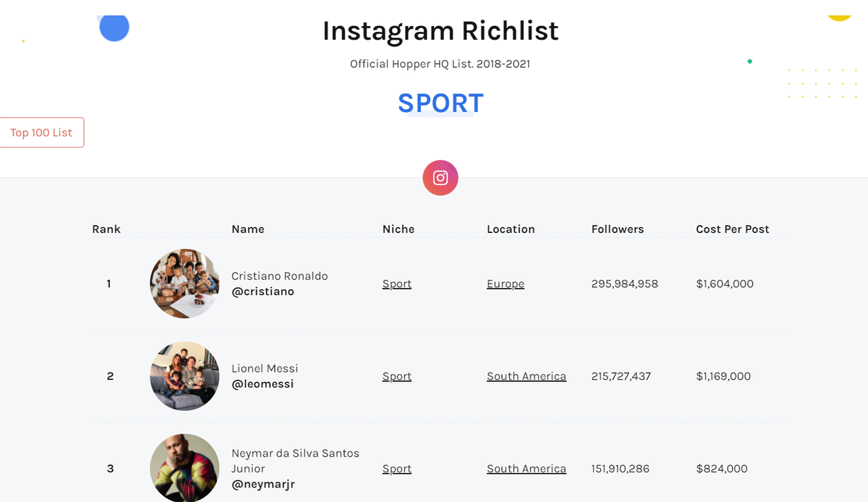Image resolution: width=868 pixels, height=502 pixels.
Task: Follow the Sport niche link for Lionel Messi
Action: (x=397, y=376)
